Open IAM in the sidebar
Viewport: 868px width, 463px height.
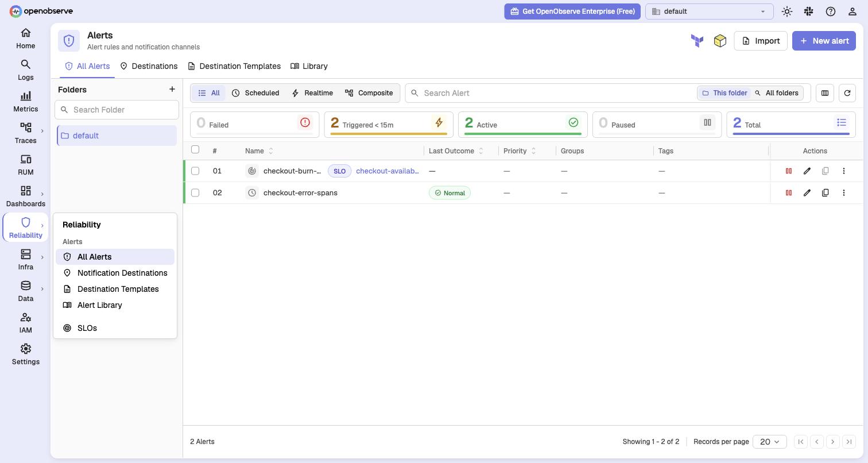[x=25, y=323]
